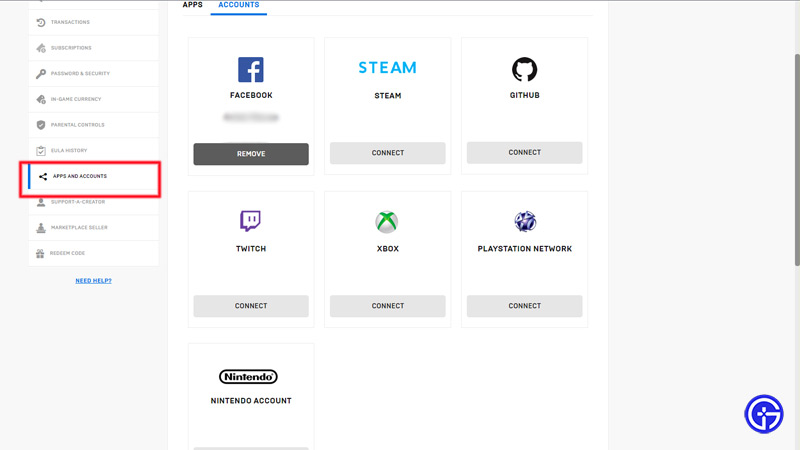The height and width of the screenshot is (450, 800).
Task: Remove the connected Facebook account
Action: [x=251, y=154]
